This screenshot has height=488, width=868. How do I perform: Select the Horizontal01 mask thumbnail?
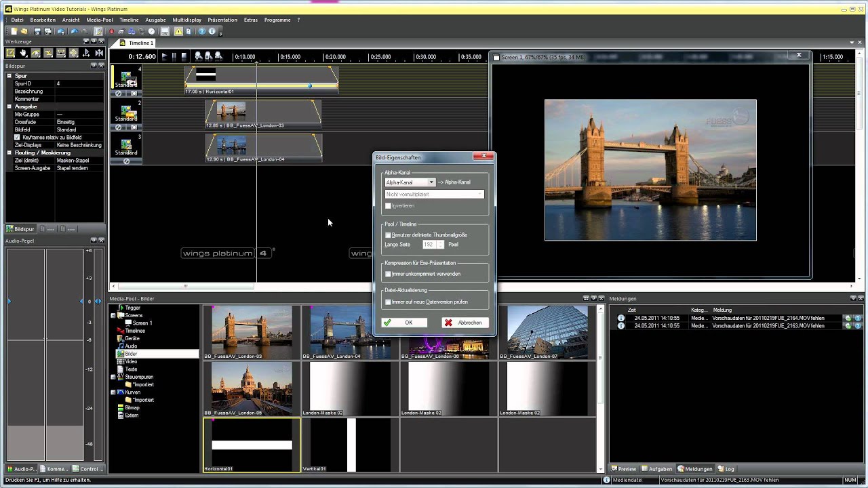(x=252, y=445)
